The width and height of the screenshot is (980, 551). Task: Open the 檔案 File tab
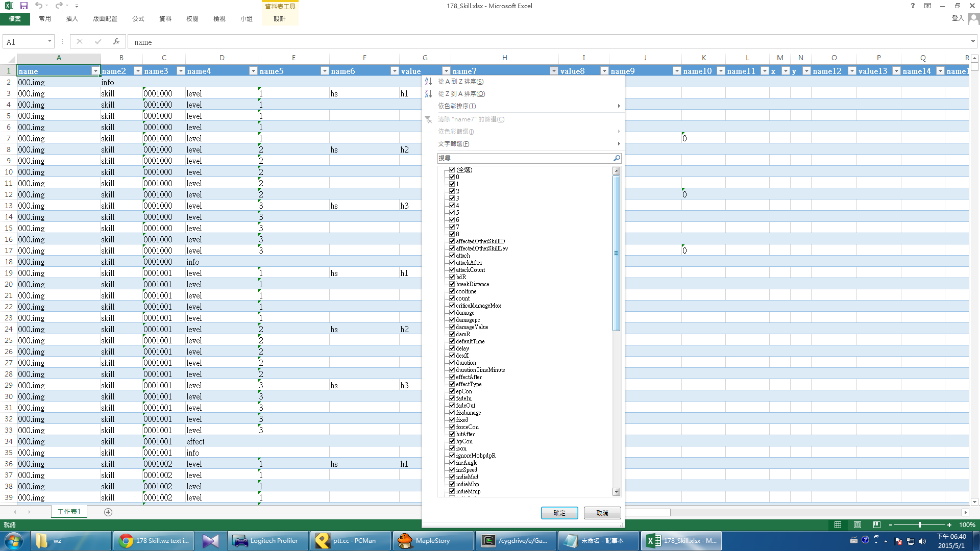pos(15,19)
